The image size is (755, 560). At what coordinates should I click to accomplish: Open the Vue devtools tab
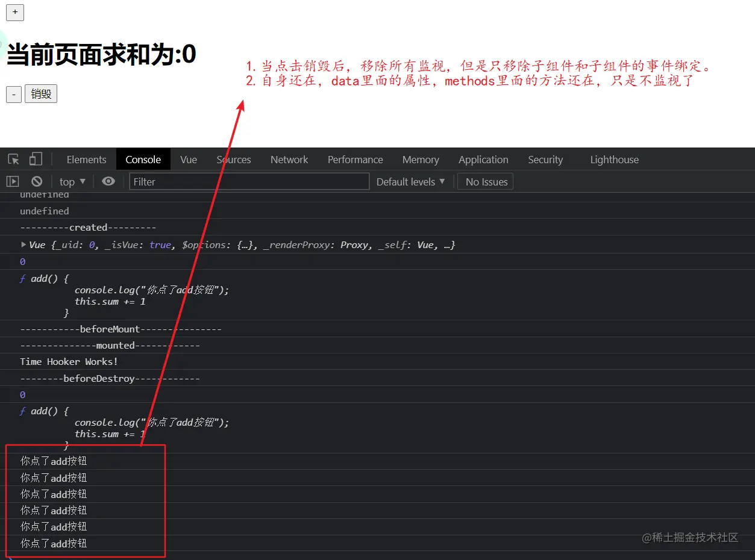tap(189, 160)
